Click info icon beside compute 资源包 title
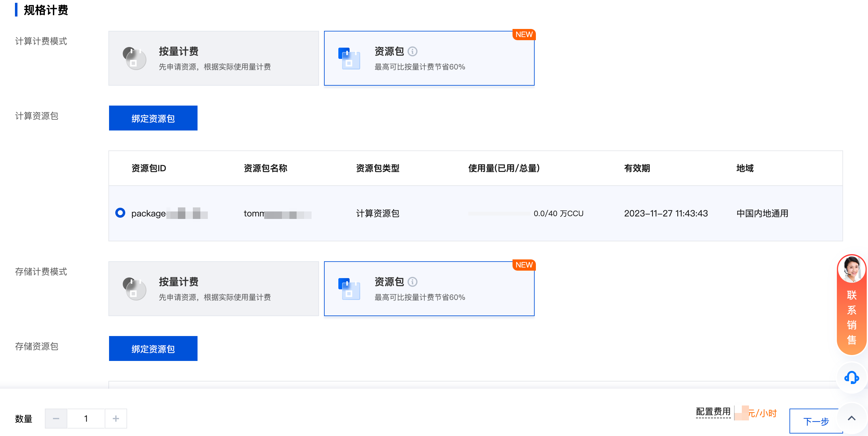 click(412, 51)
